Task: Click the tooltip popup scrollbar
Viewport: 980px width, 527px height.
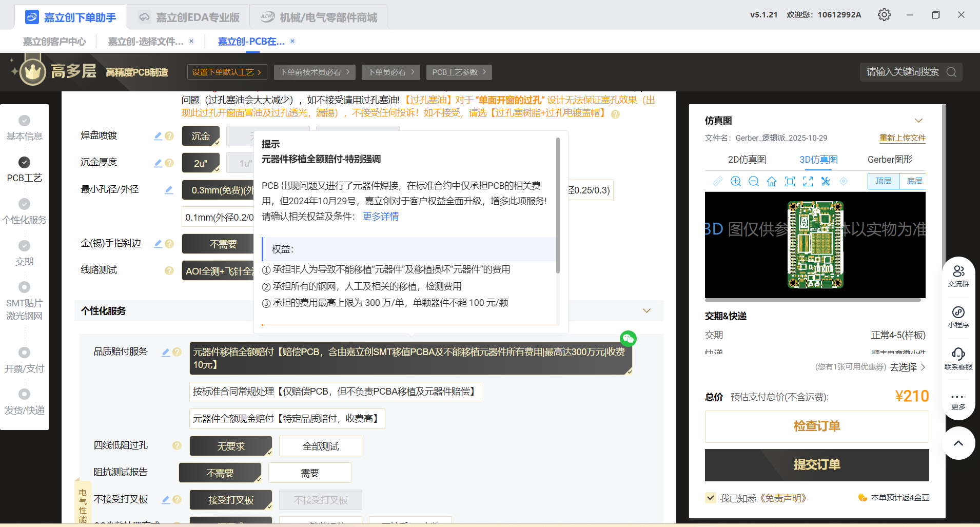Action: 558,205
